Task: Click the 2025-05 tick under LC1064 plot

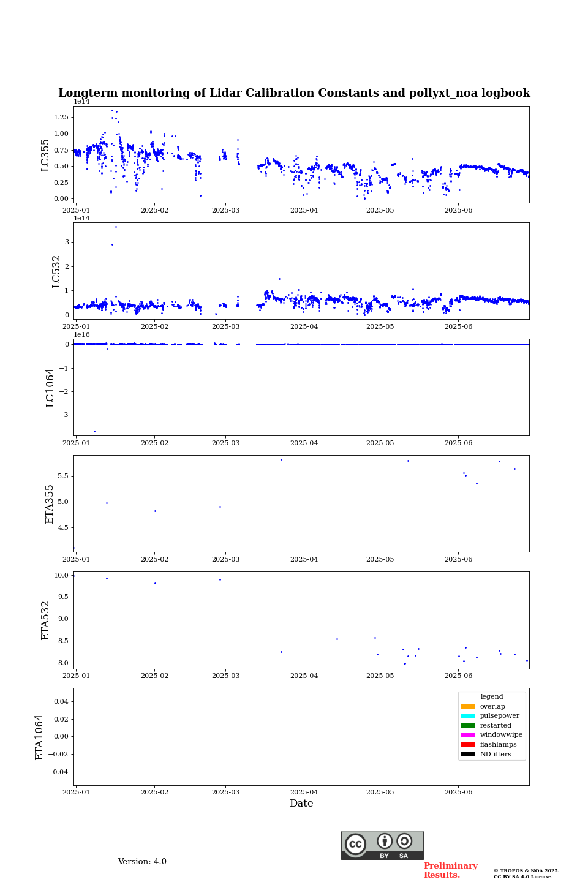Action: tap(380, 443)
